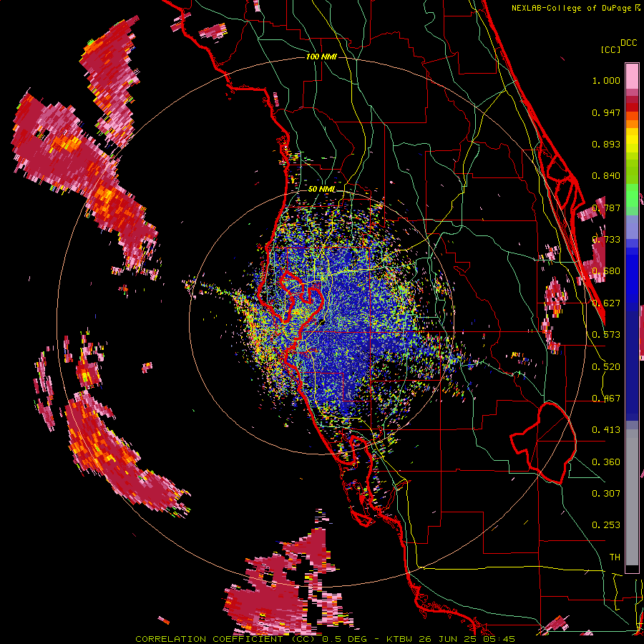Select the 0.307 scale value
Viewport: 644px width, 644px height.
point(606,494)
